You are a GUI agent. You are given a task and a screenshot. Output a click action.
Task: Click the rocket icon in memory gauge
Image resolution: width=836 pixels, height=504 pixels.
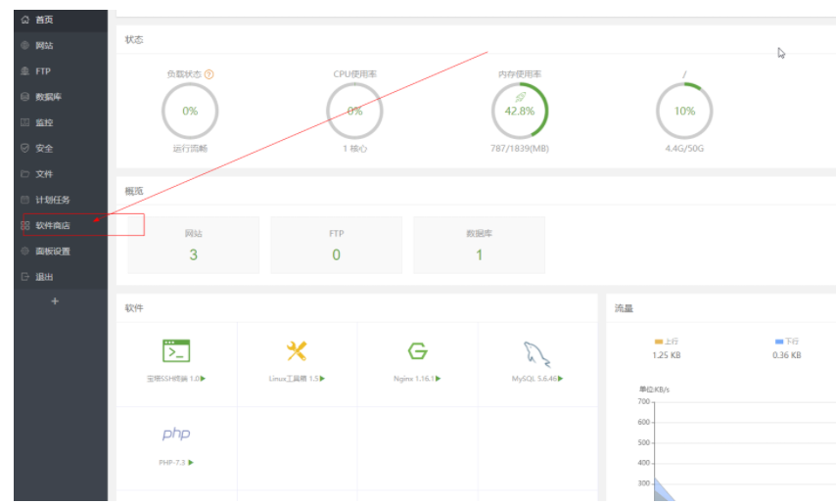(520, 97)
